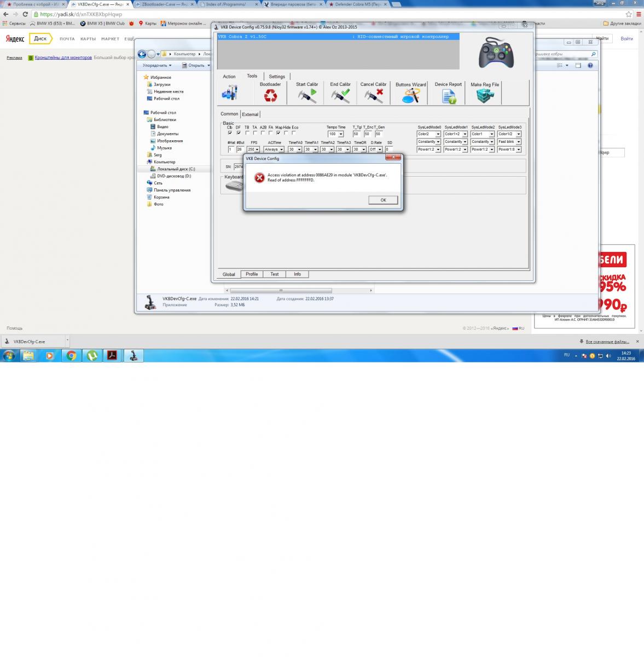Enable the TB checkbox
This screenshot has width=644, height=657.
(x=247, y=133)
